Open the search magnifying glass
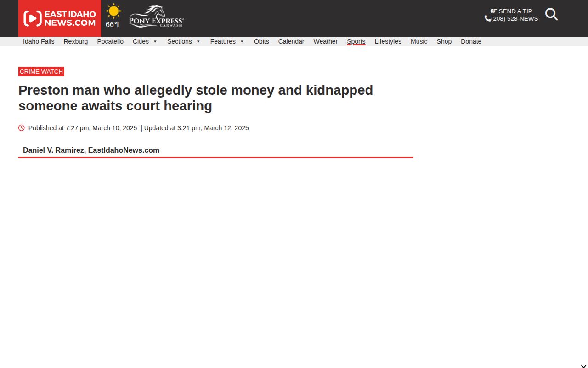The width and height of the screenshot is (588, 368). pos(551,14)
